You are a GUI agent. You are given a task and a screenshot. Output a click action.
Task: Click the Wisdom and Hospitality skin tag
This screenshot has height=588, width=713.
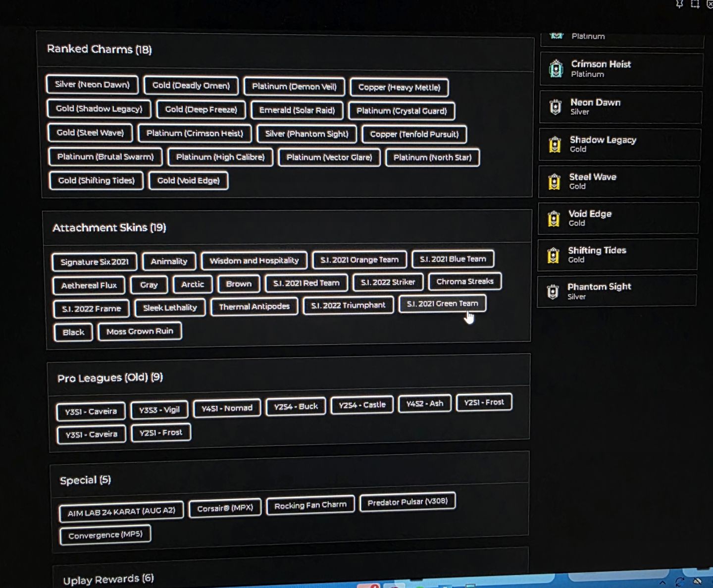(x=254, y=260)
